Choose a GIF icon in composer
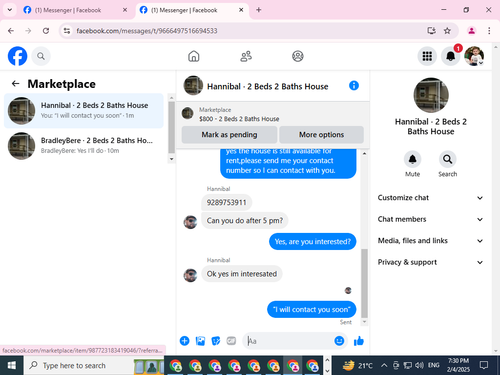The height and width of the screenshot is (375, 500). [231, 341]
